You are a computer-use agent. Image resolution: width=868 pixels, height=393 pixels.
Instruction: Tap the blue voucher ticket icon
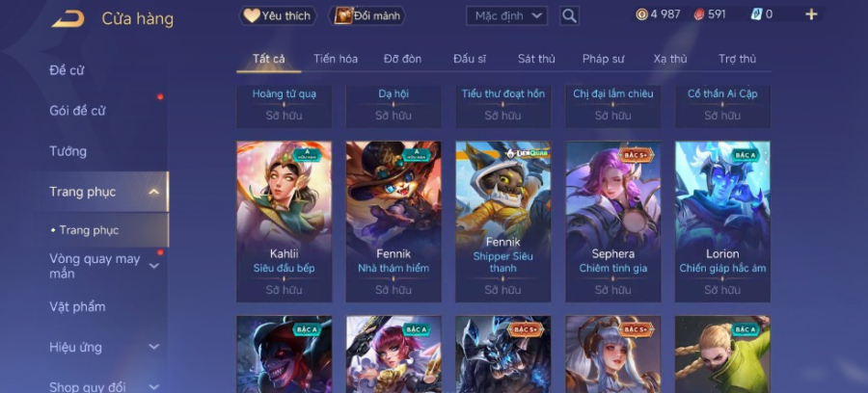coord(757,14)
